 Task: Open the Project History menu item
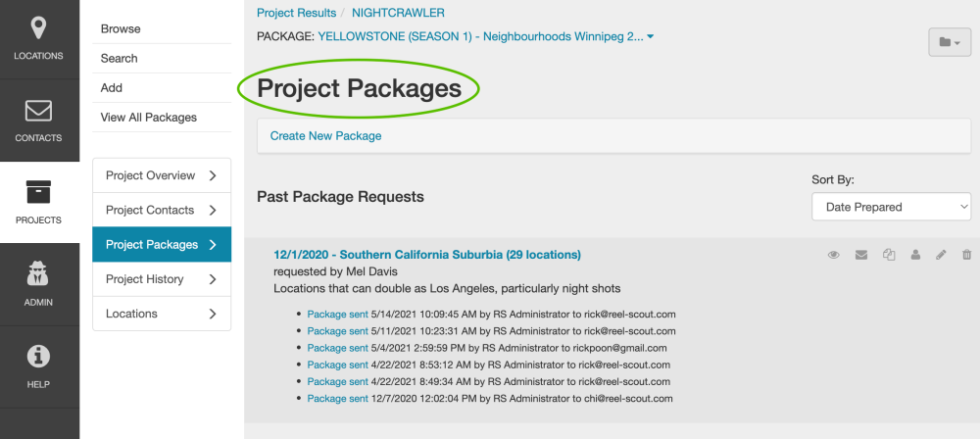click(162, 279)
